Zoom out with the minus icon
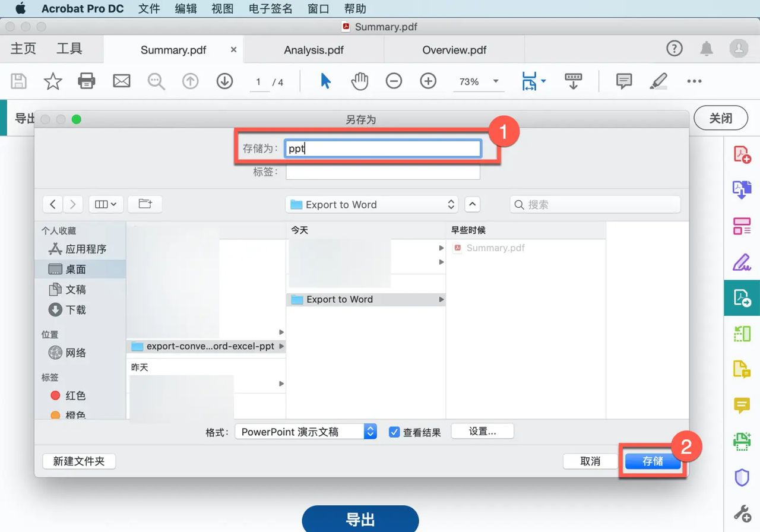This screenshot has width=760, height=532. (394, 81)
